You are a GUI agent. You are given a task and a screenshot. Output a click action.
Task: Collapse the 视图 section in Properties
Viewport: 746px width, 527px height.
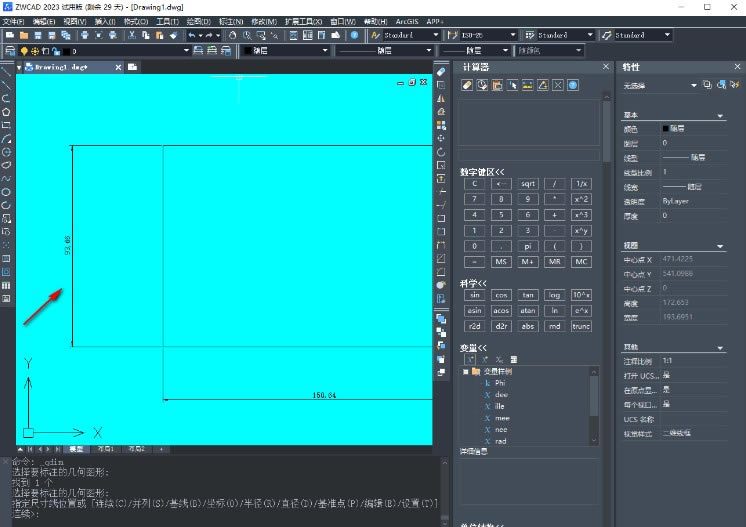point(720,246)
